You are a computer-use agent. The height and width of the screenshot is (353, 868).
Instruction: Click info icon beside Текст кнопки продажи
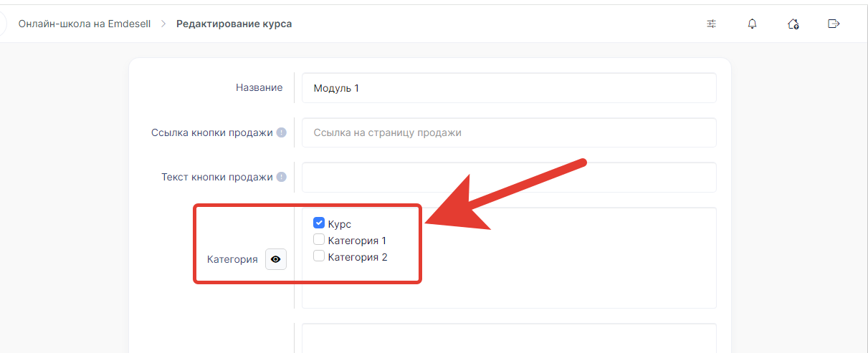282,177
